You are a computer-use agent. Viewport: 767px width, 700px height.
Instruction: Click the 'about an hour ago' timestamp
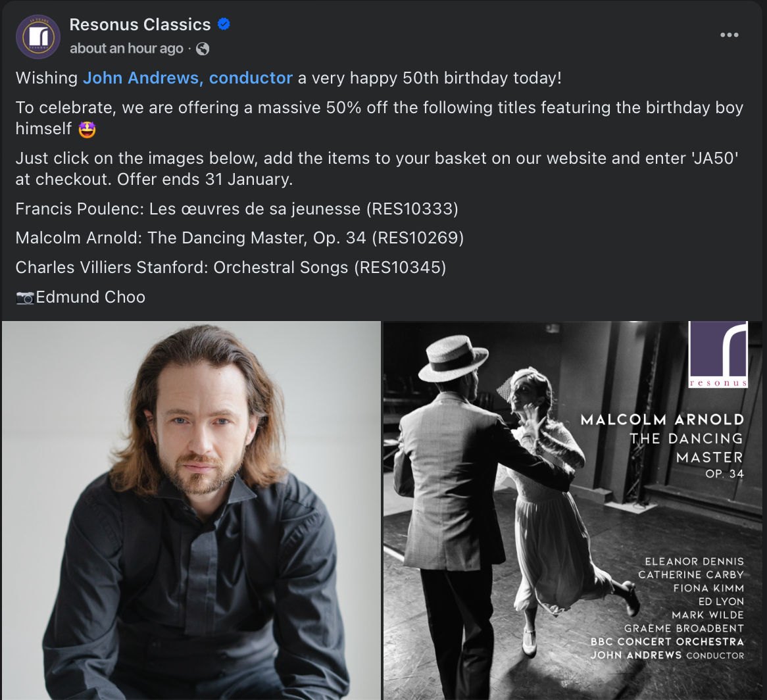point(126,49)
